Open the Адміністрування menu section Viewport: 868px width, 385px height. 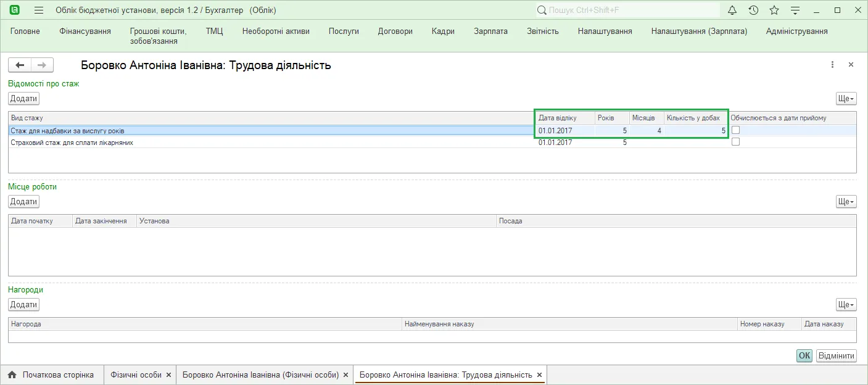[796, 31]
